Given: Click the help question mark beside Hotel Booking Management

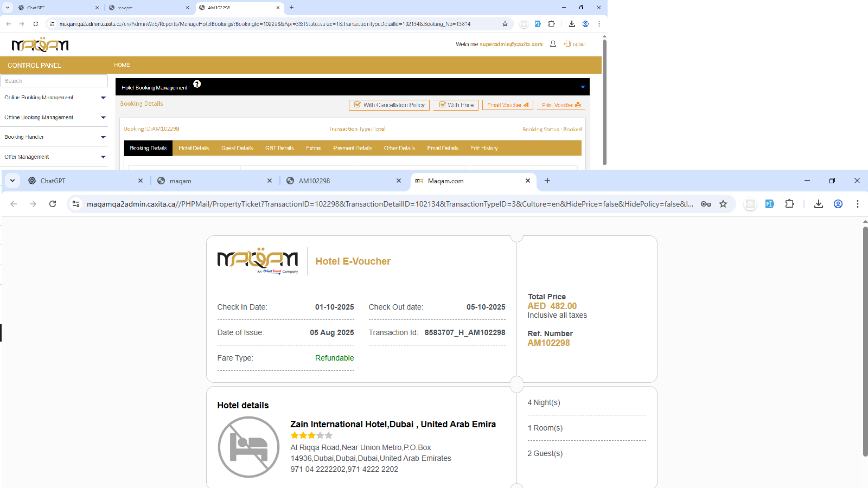Looking at the screenshot, I should (197, 84).
